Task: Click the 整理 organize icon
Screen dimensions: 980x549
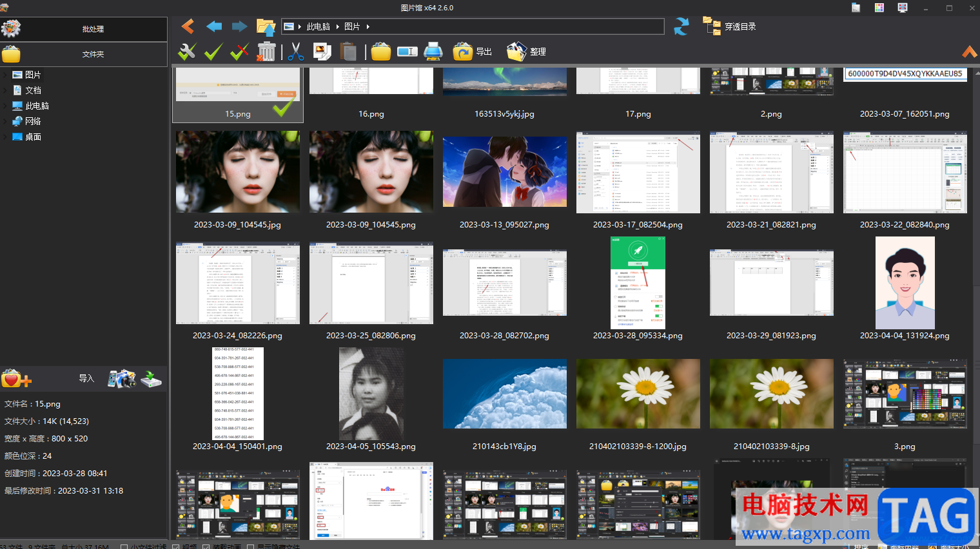Action: pos(517,52)
